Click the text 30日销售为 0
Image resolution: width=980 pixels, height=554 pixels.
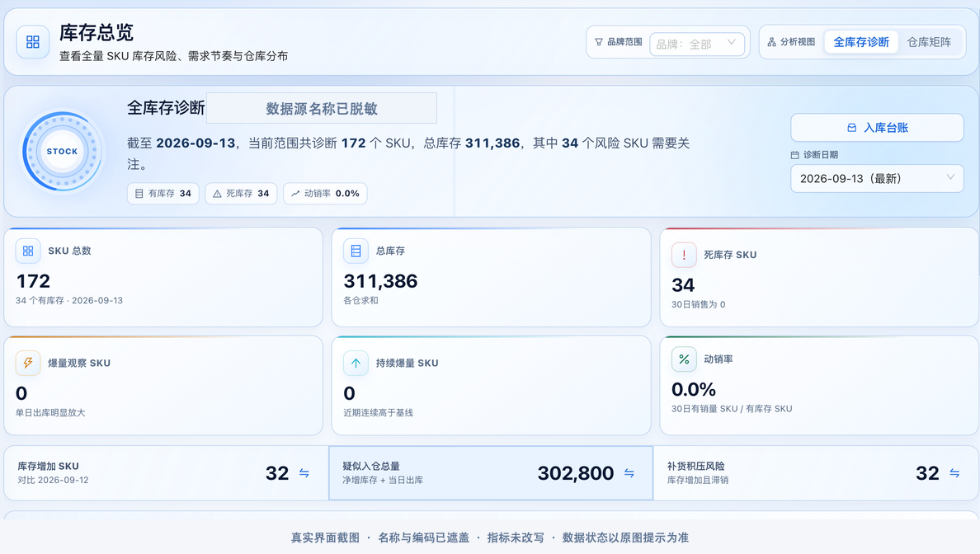click(698, 305)
